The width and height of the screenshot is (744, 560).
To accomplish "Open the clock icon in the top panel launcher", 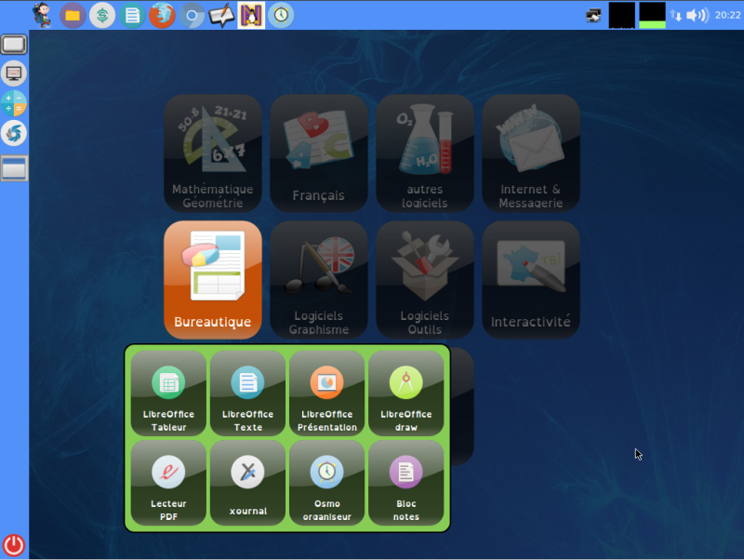I will [281, 16].
